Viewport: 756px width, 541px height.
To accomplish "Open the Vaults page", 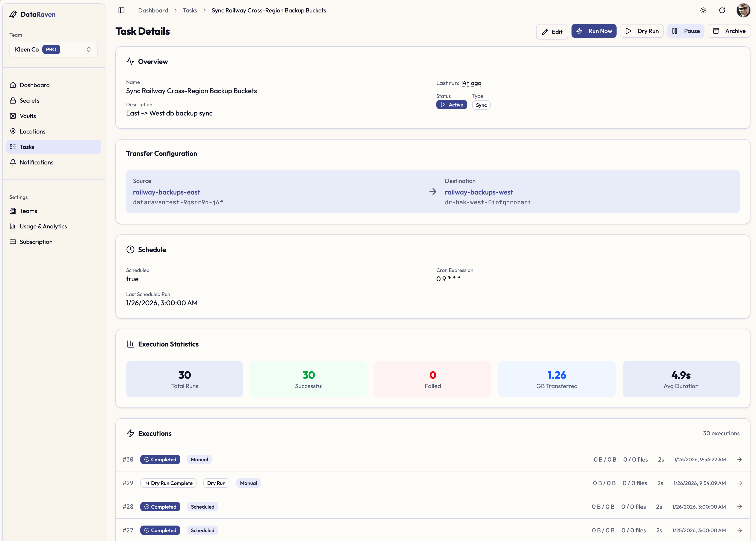I will tap(28, 116).
